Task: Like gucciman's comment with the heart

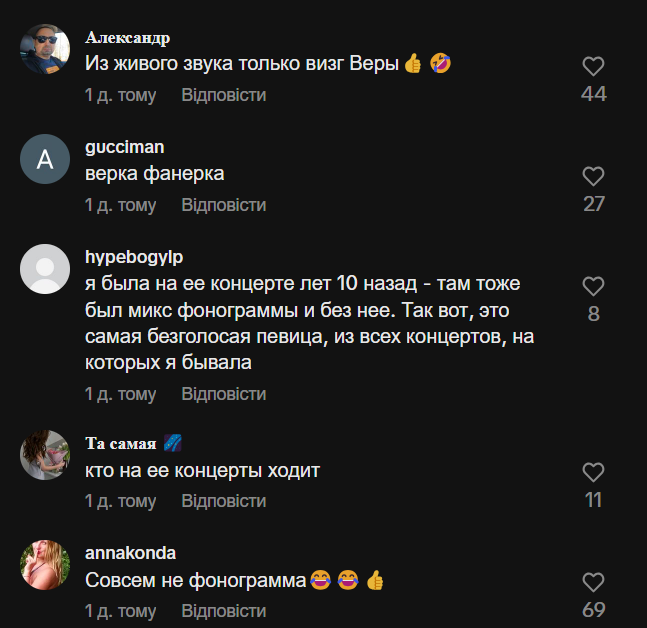Action: point(594,177)
